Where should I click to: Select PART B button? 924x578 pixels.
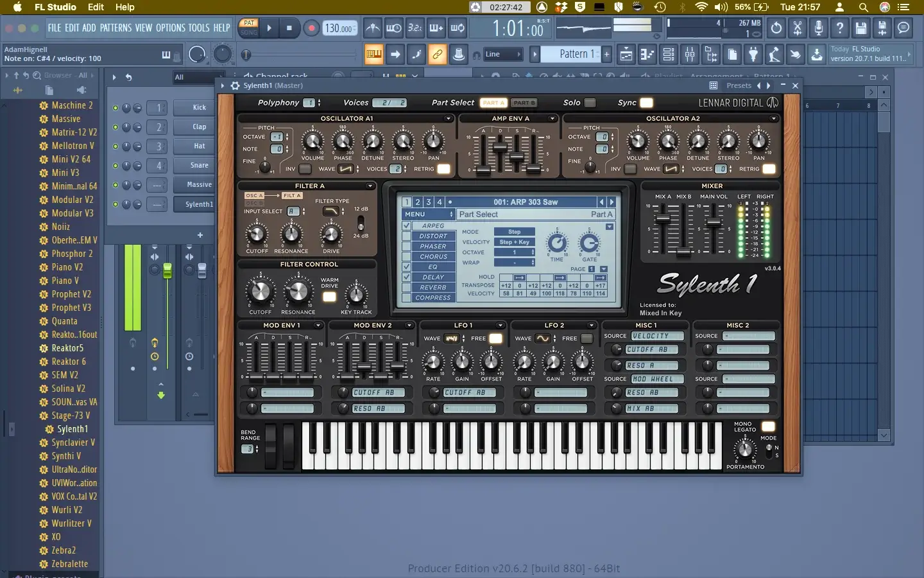pyautogui.click(x=524, y=103)
